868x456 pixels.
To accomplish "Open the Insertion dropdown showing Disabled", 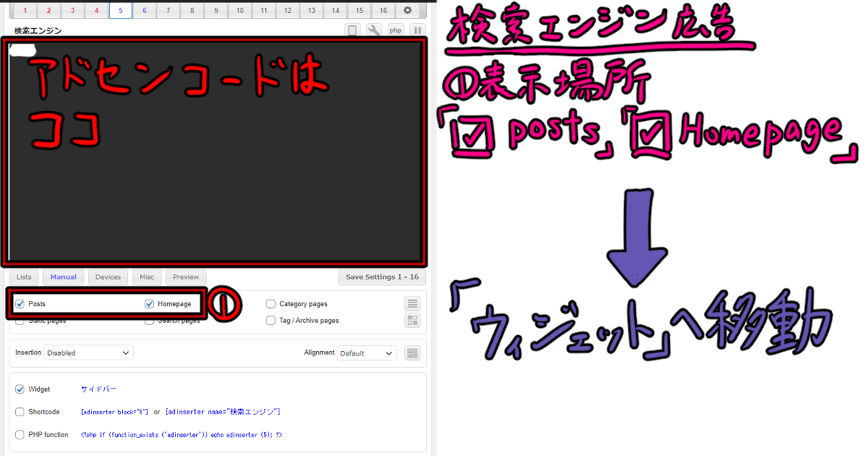I will [88, 352].
